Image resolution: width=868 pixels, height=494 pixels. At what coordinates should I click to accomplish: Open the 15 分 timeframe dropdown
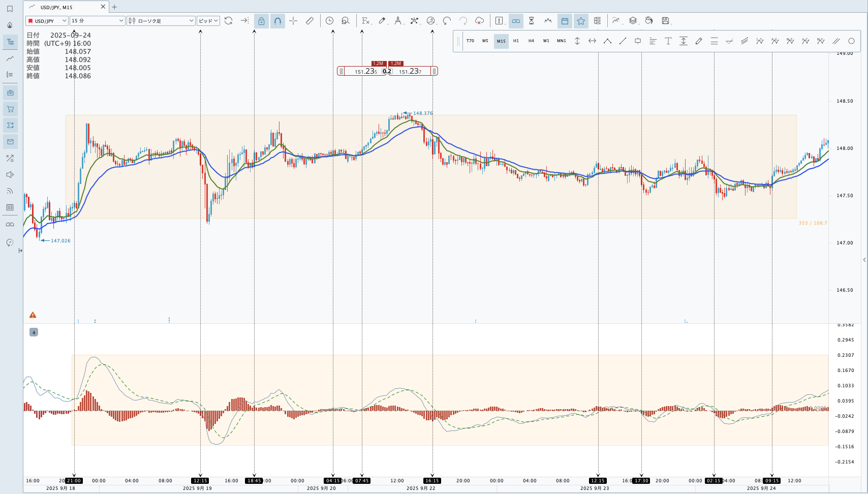tap(97, 21)
